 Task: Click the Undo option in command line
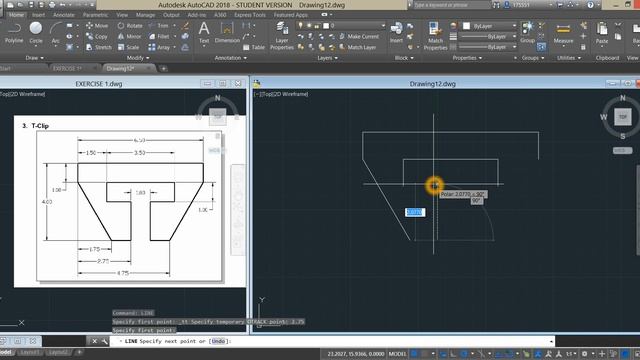tap(218, 341)
